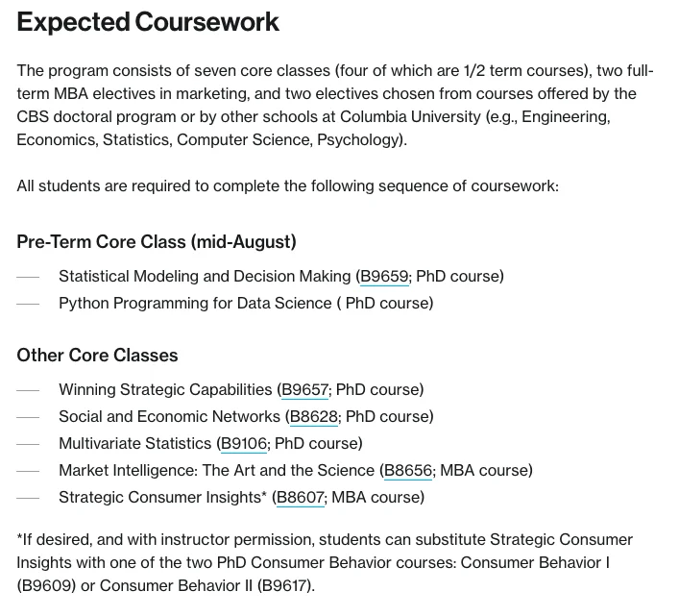Click the Other Core Classes heading
The height and width of the screenshot is (616, 679).
click(97, 356)
